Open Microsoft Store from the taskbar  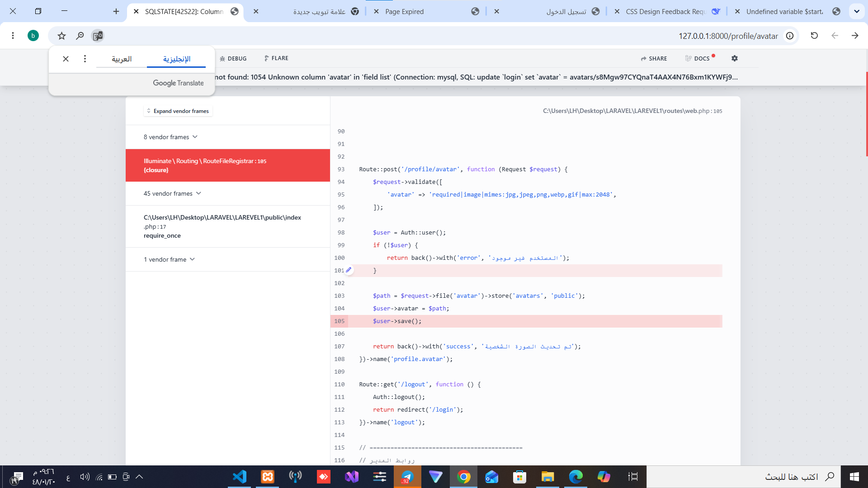(519, 477)
